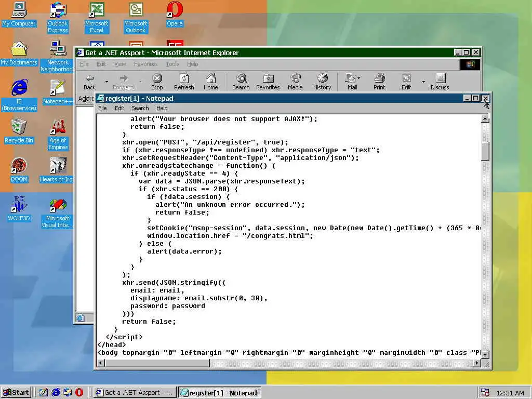Show History in Internet Explorer toolbar

322,82
